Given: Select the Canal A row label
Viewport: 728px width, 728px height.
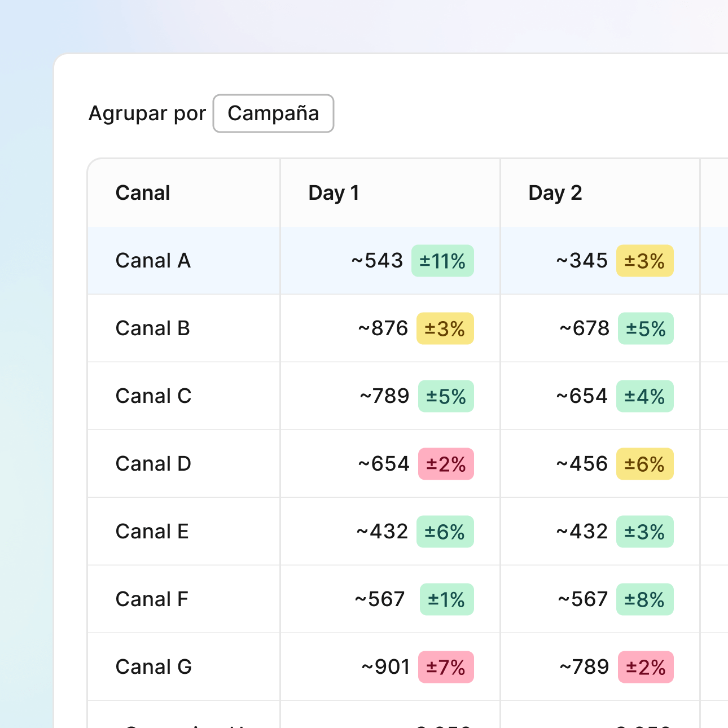Looking at the screenshot, I should [x=153, y=261].
